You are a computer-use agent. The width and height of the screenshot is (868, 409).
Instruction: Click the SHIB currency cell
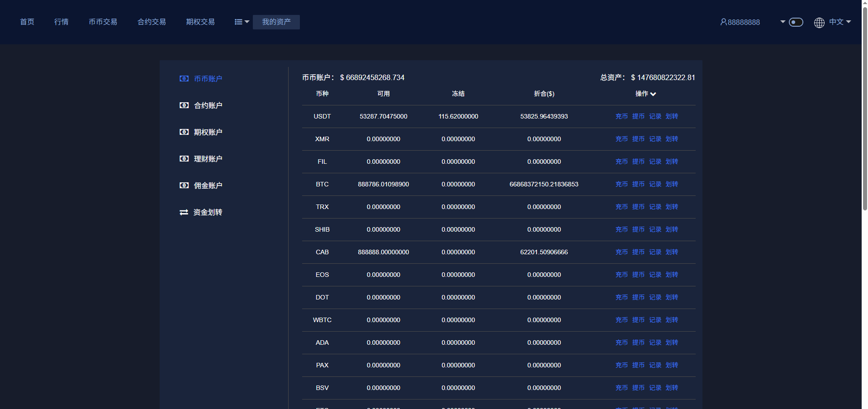322,229
